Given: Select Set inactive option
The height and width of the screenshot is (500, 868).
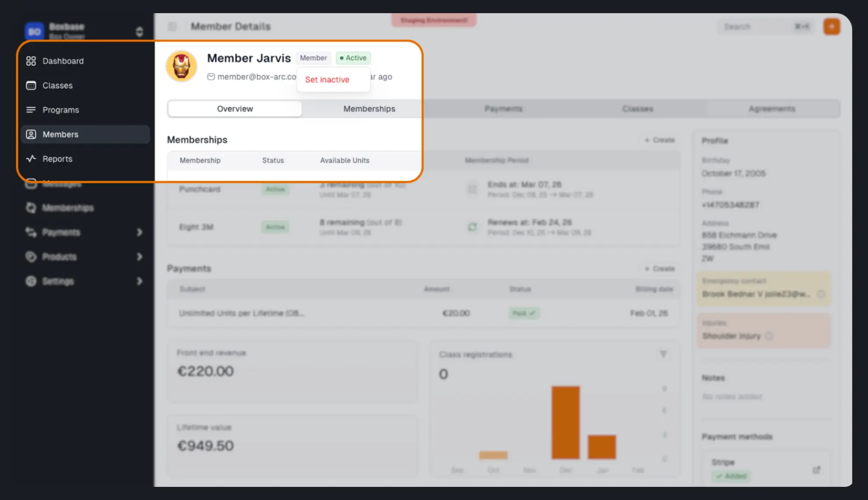Looking at the screenshot, I should 327,80.
